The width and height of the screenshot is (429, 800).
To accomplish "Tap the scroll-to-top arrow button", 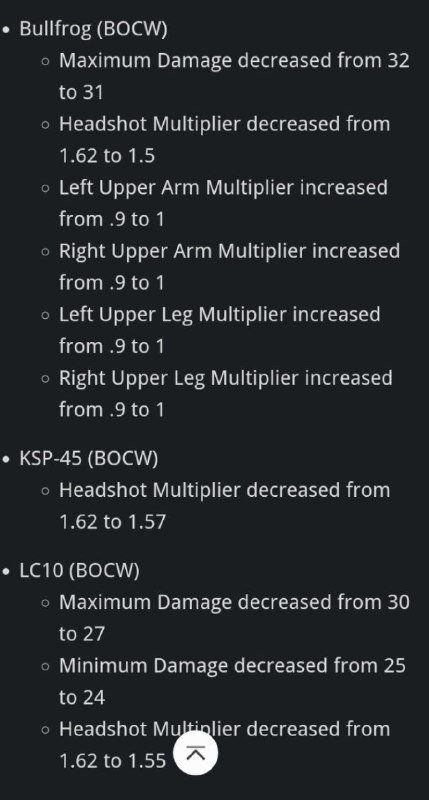I will click(195, 753).
